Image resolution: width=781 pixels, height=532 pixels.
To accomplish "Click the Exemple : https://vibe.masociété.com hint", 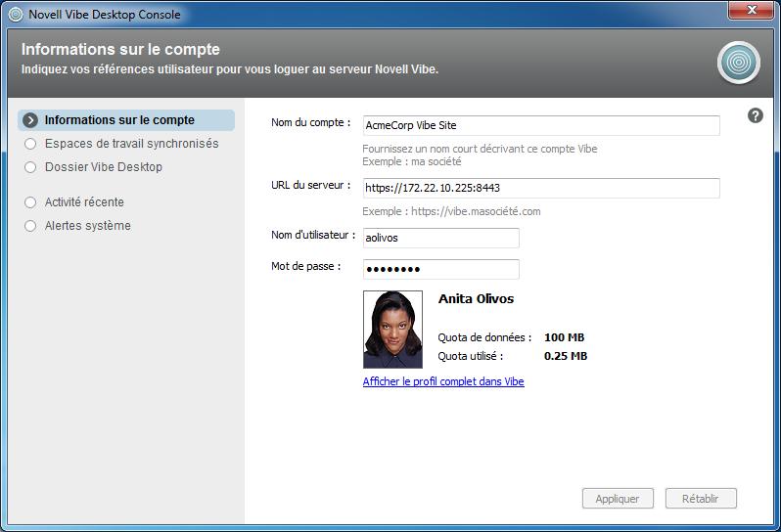I will (451, 211).
